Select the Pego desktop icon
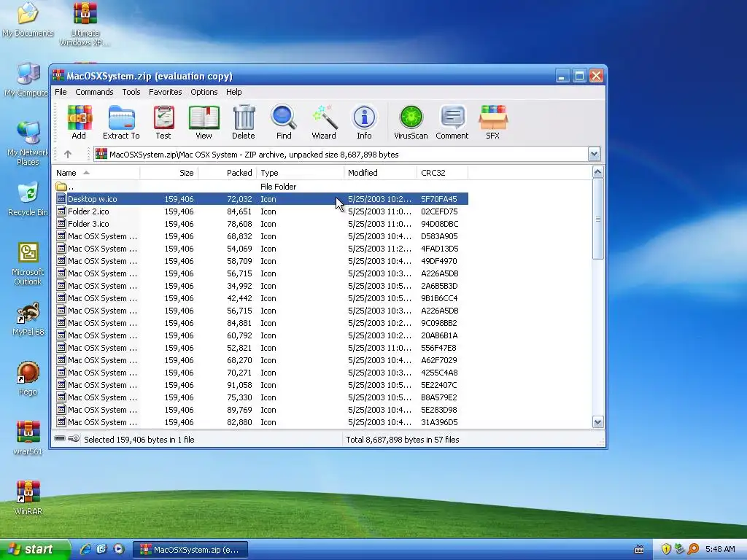 [28, 378]
